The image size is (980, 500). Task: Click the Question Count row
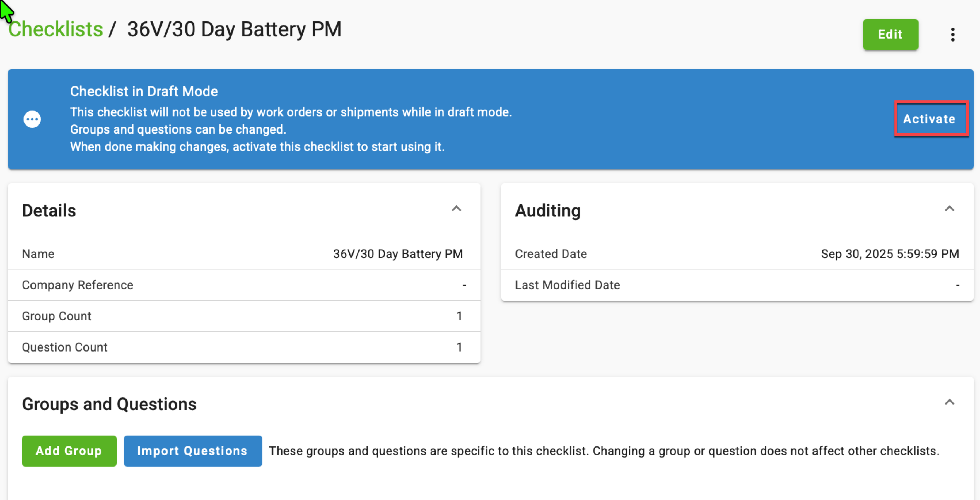tap(244, 347)
